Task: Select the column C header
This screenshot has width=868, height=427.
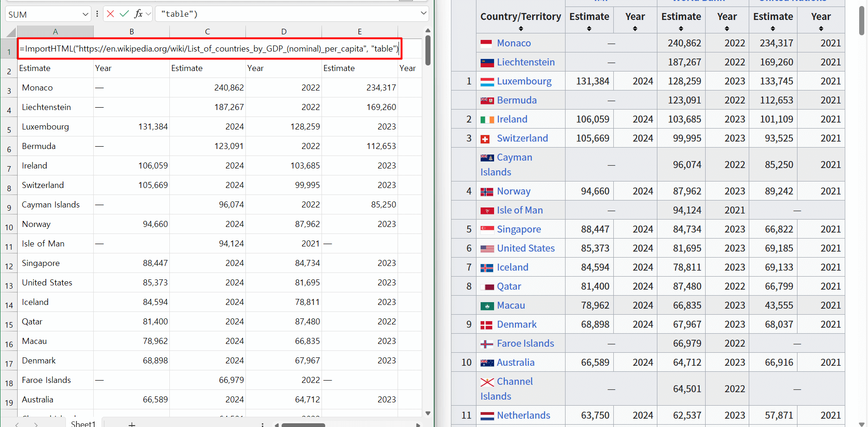Action: pos(207,32)
